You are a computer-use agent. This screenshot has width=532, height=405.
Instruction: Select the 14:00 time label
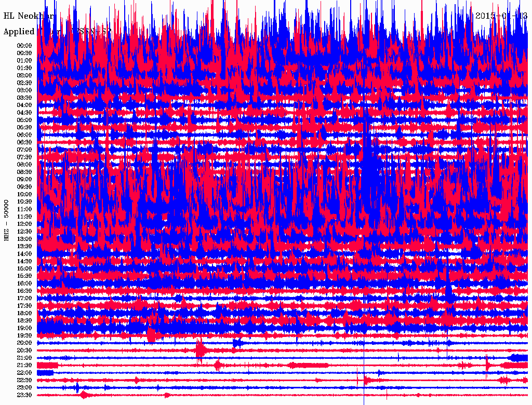(x=24, y=254)
